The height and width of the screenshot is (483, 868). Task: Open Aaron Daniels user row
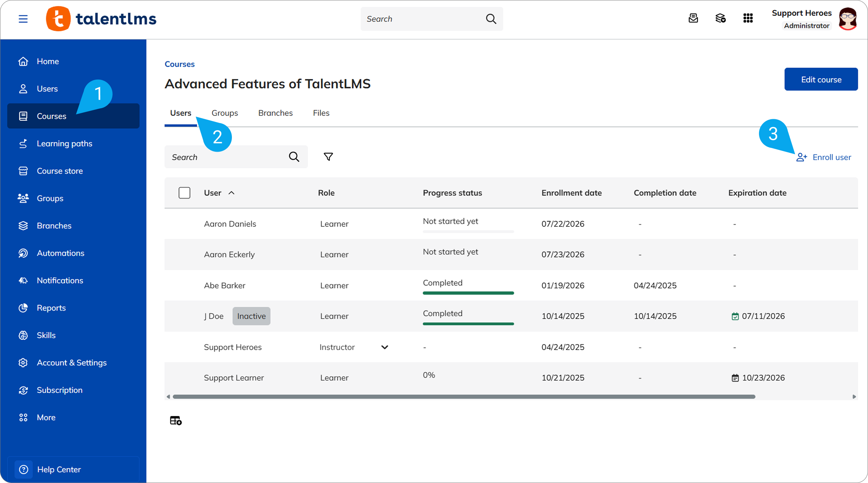(511, 224)
